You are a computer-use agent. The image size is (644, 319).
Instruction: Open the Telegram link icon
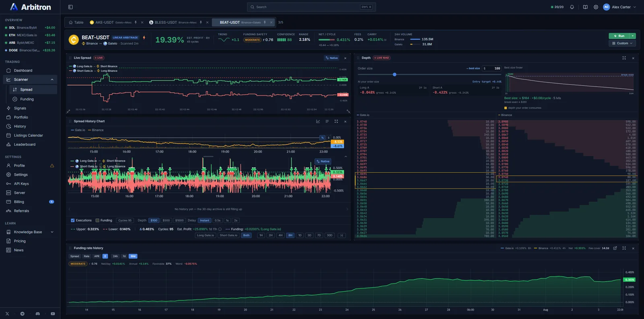coord(23,313)
